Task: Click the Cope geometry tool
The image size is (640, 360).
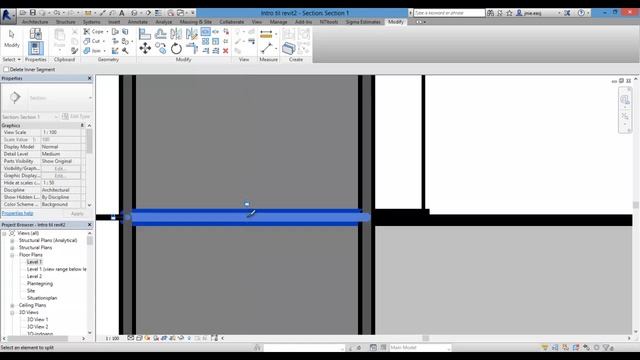Action: point(93,31)
